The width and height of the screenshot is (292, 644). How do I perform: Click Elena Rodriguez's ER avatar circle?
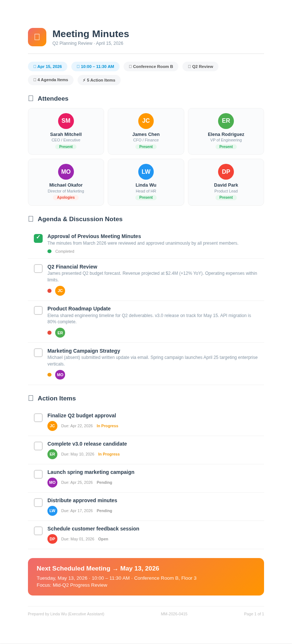(225, 121)
